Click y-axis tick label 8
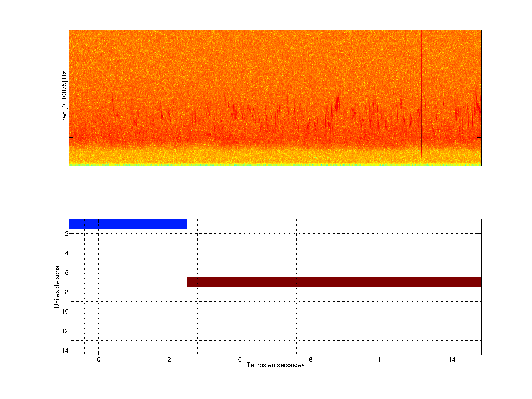 tap(67, 292)
